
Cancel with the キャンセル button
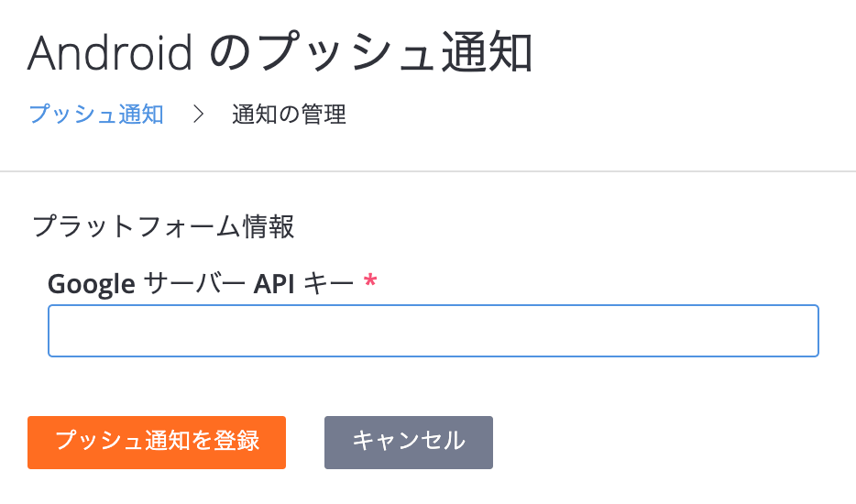[409, 443]
